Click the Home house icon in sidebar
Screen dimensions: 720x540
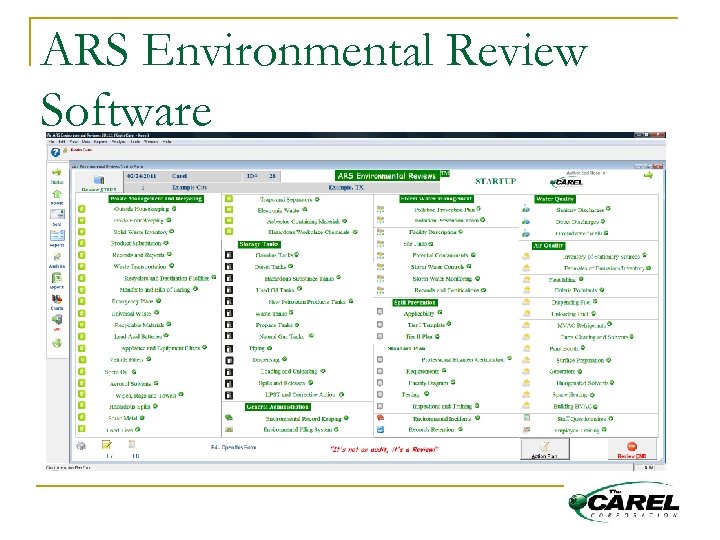click(x=56, y=193)
